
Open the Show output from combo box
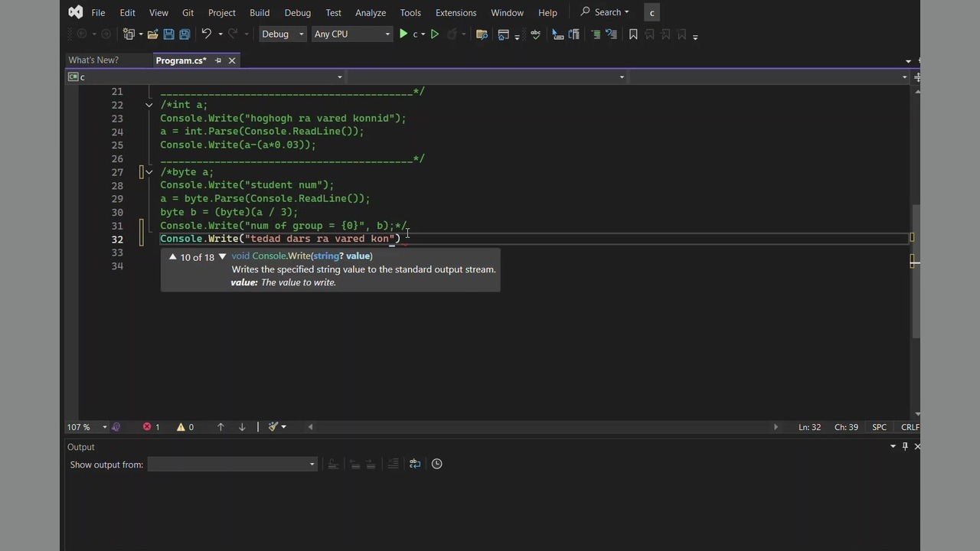point(231,465)
